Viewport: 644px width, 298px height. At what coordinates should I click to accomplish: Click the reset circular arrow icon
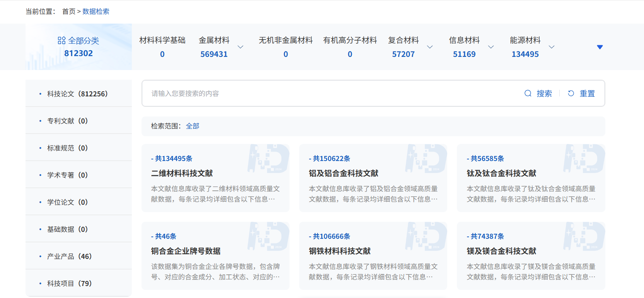pyautogui.click(x=571, y=93)
